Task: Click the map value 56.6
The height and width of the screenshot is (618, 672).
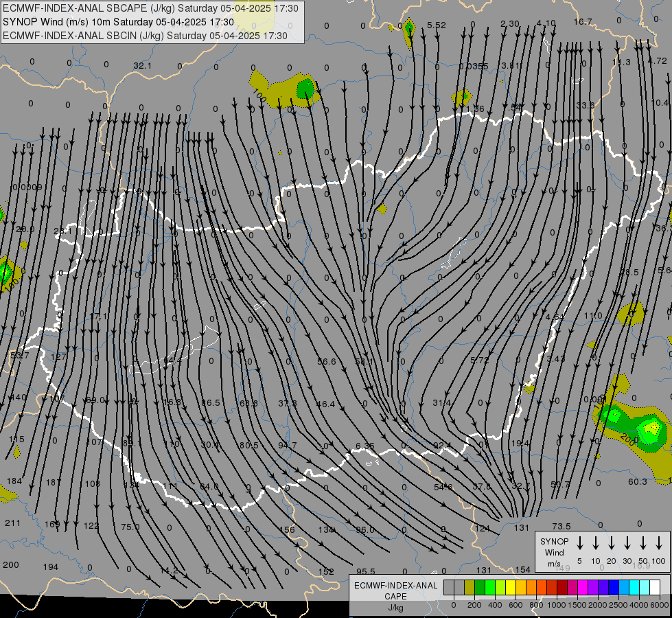Action: [x=327, y=362]
